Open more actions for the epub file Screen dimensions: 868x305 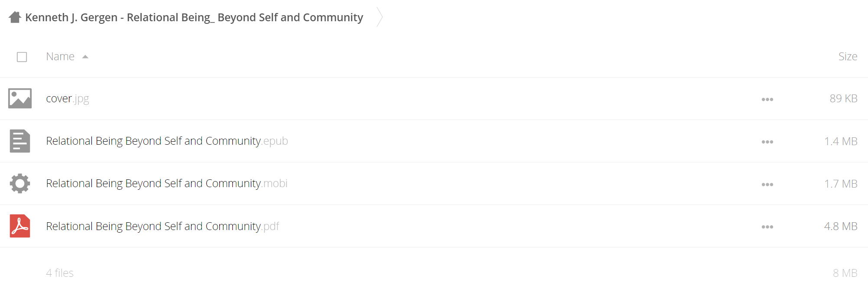click(x=767, y=142)
